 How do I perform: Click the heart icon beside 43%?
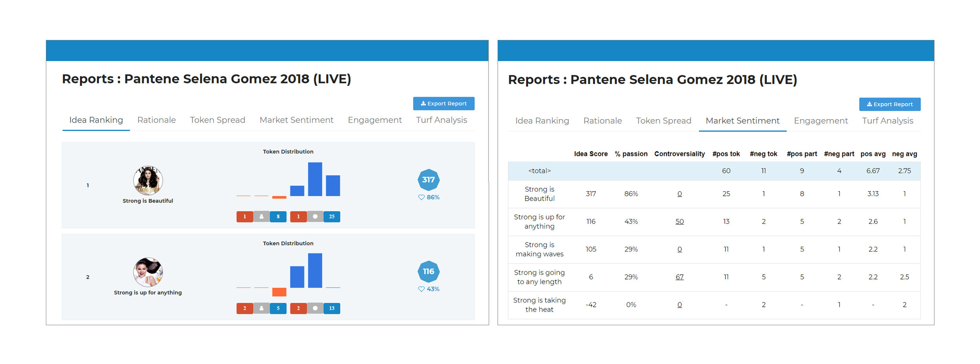[421, 289]
